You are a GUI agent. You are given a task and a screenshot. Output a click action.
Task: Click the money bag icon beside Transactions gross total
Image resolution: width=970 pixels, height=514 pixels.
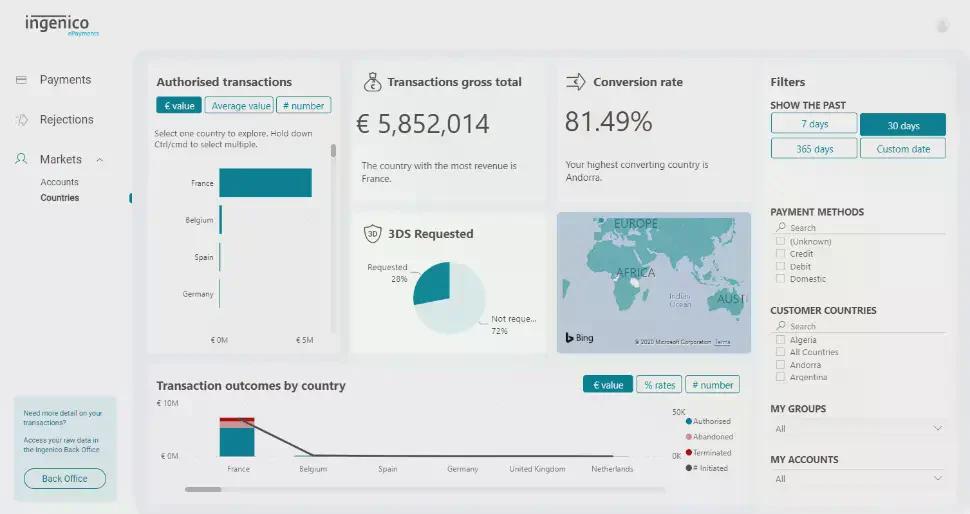click(372, 82)
